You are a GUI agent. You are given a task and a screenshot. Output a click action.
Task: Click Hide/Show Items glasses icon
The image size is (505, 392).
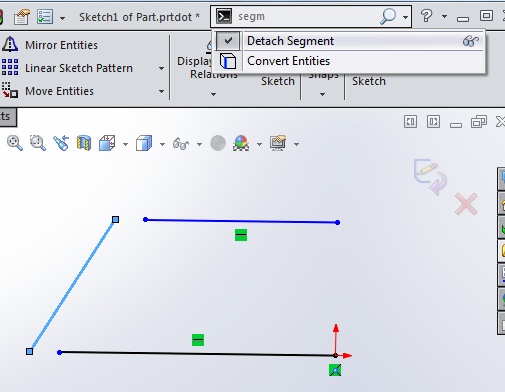click(x=181, y=144)
